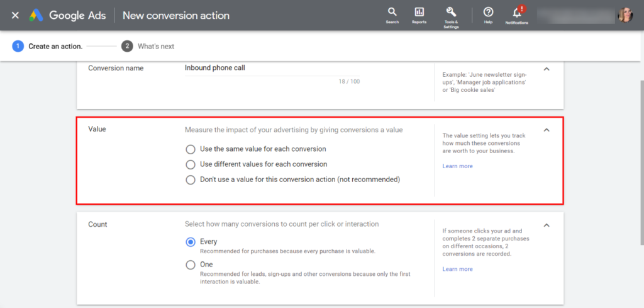
Task: Click 'Learn more' in the Value section
Action: (x=457, y=166)
